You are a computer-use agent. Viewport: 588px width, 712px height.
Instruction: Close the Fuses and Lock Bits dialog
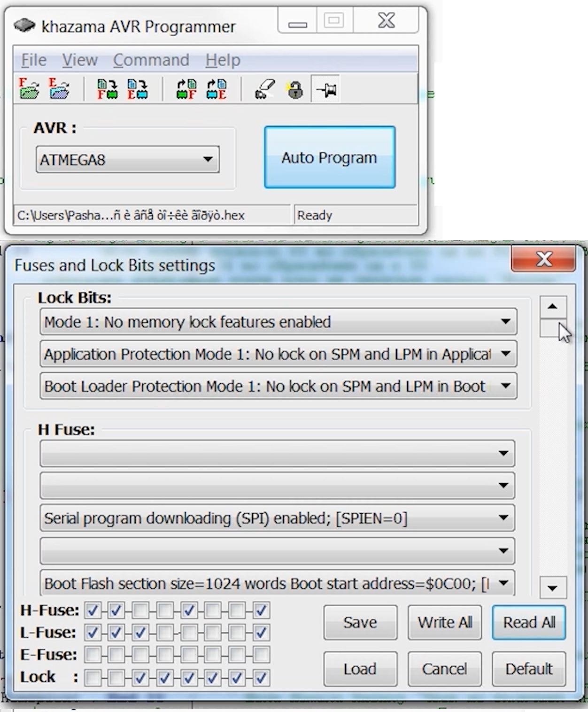pyautogui.click(x=544, y=259)
